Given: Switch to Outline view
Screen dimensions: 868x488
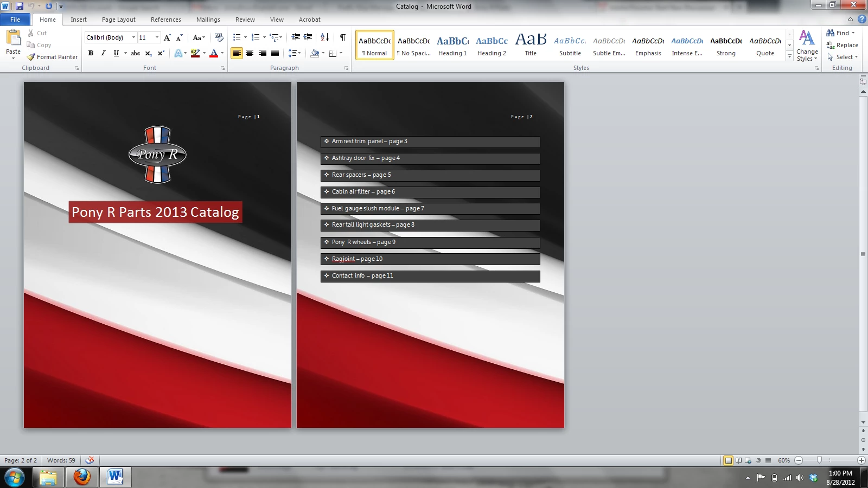Looking at the screenshot, I should [758, 460].
